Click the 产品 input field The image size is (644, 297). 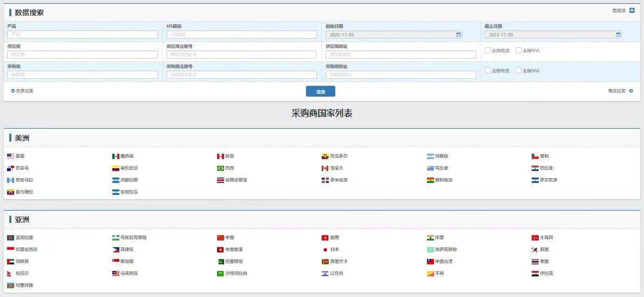(x=82, y=35)
